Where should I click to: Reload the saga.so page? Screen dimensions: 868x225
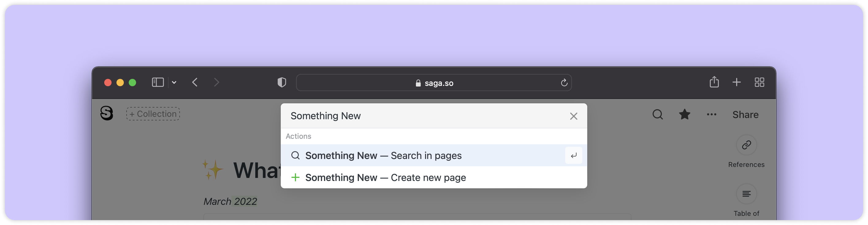[x=564, y=83]
